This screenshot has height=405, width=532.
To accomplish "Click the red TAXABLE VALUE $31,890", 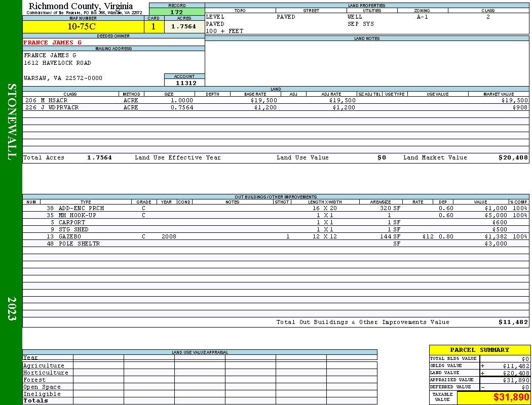I will click(511, 397).
